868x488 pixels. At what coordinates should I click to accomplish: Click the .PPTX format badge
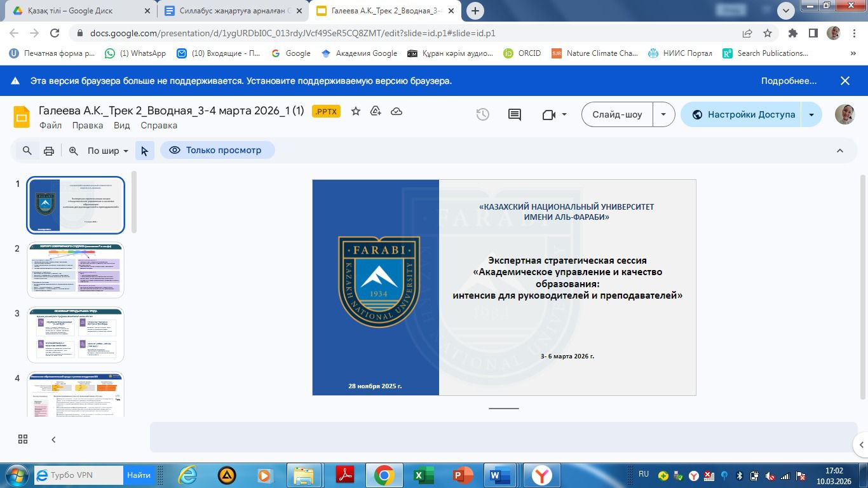[x=327, y=111]
